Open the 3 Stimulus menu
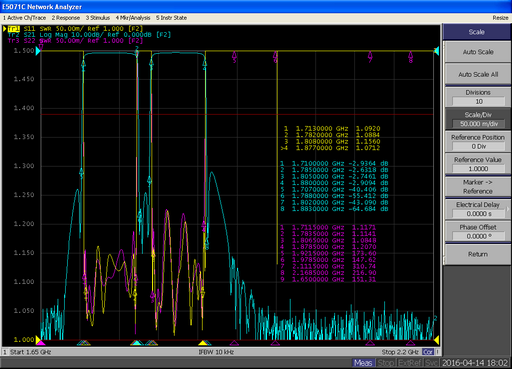This screenshot has height=369, width=512. click(98, 18)
